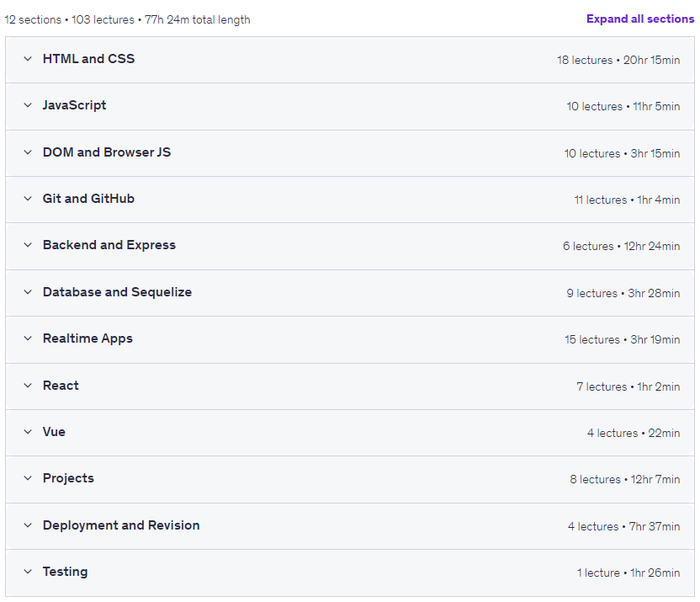The width and height of the screenshot is (700, 602).
Task: Open the Backend and Express title
Action: (x=109, y=245)
